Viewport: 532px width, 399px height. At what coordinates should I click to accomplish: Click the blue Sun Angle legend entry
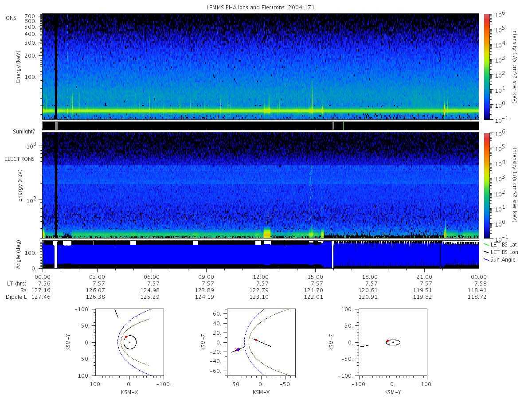point(500,259)
